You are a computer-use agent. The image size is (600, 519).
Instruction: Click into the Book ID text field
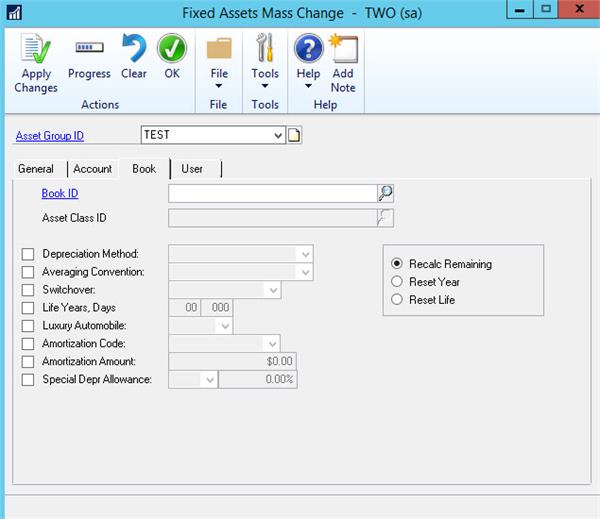click(272, 194)
